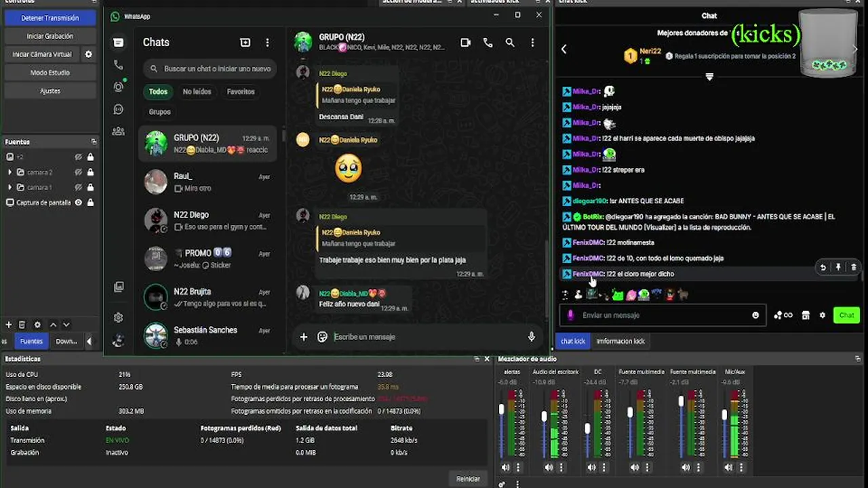Switch to the informacion kick tab
This screenshot has width=868, height=488.
click(x=620, y=341)
